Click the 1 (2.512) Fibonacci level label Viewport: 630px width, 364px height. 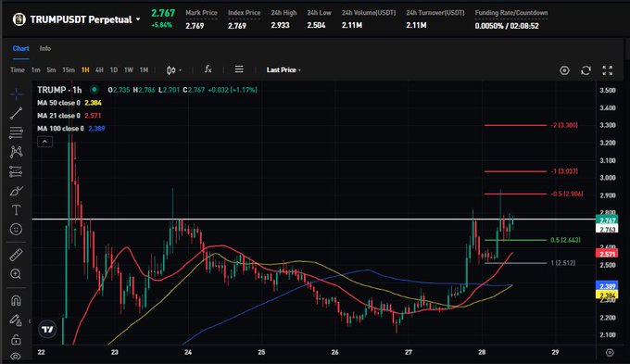563,263
